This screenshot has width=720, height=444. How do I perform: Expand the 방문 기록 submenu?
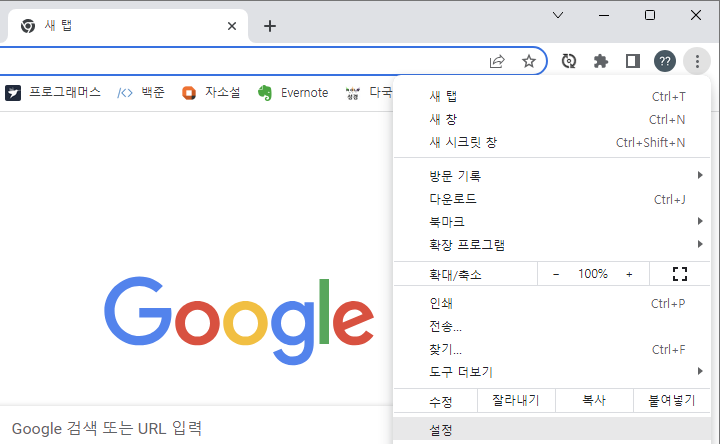click(x=552, y=176)
